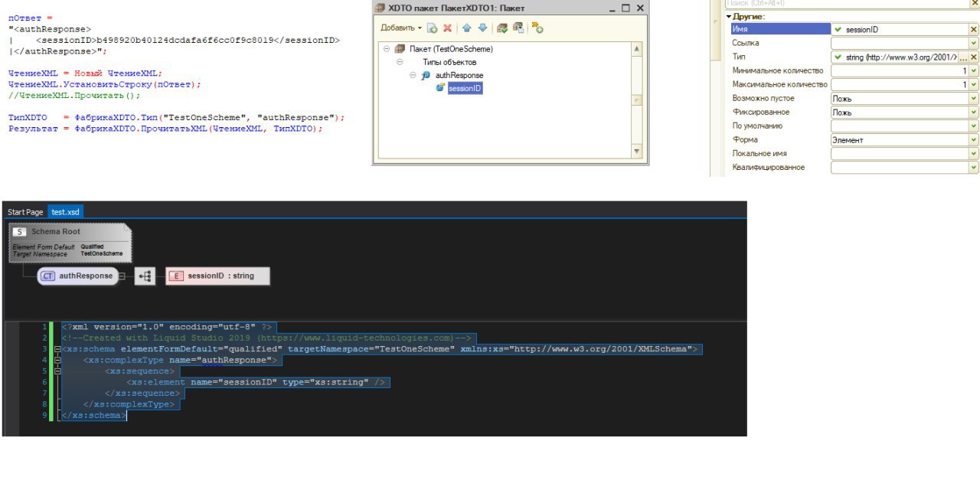Select Пакет (TestOneScheme) in the tree
The image size is (980, 480).
451,49
